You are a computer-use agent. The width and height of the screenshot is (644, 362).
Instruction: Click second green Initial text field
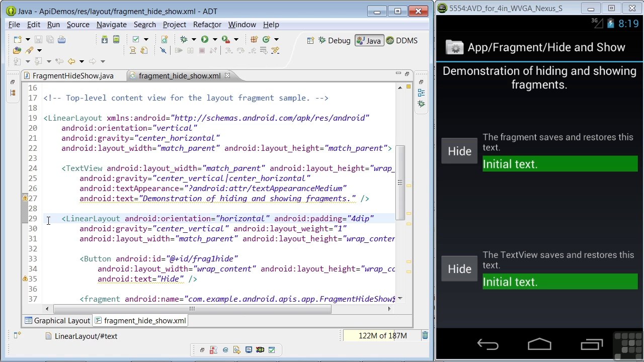(x=560, y=282)
